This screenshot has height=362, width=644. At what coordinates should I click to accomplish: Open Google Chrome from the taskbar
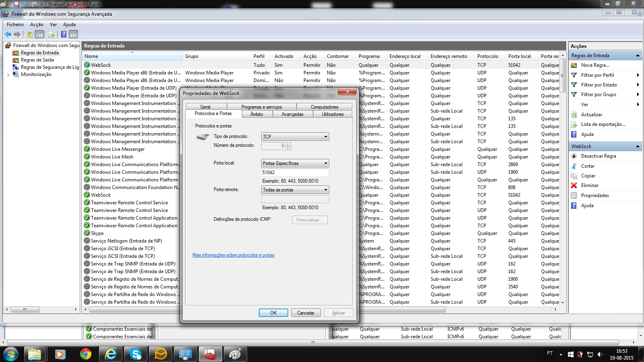(x=85, y=354)
